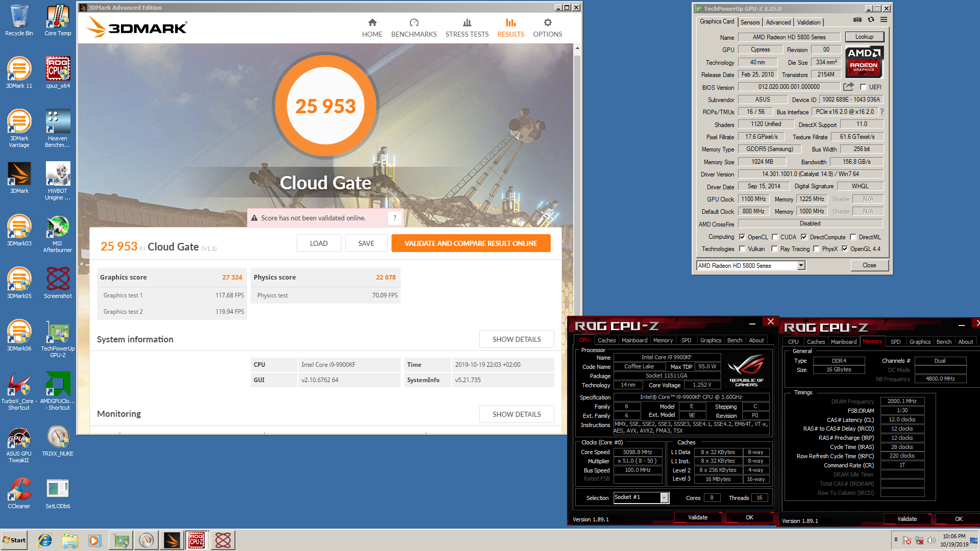Switch to Sensors tab in GPU-Z
Viewport: 980px width, 551px height.
tap(750, 22)
